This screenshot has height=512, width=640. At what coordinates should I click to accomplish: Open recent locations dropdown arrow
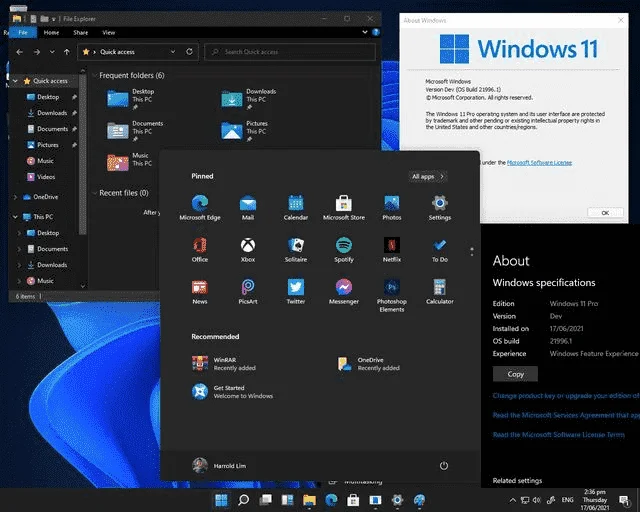[x=52, y=52]
